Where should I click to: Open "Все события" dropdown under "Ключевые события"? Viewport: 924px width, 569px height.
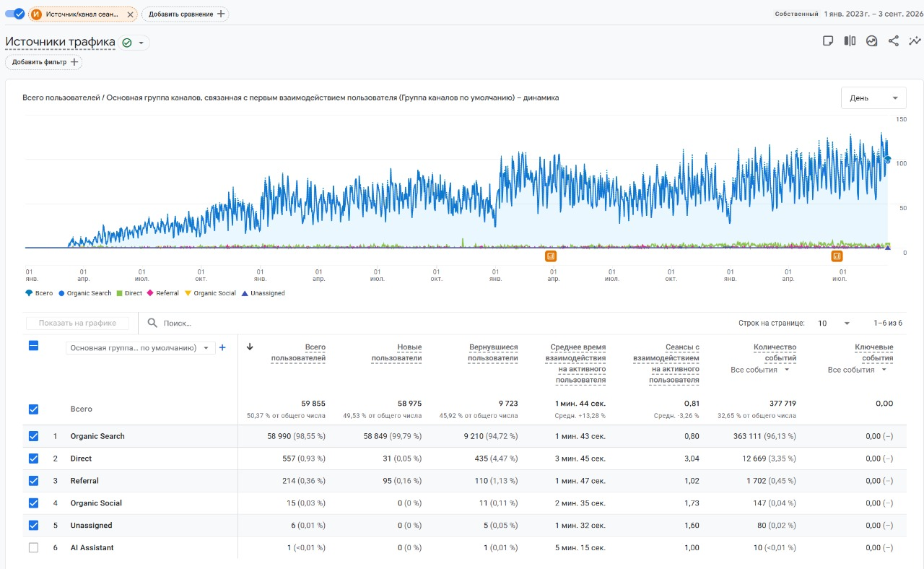click(x=858, y=370)
